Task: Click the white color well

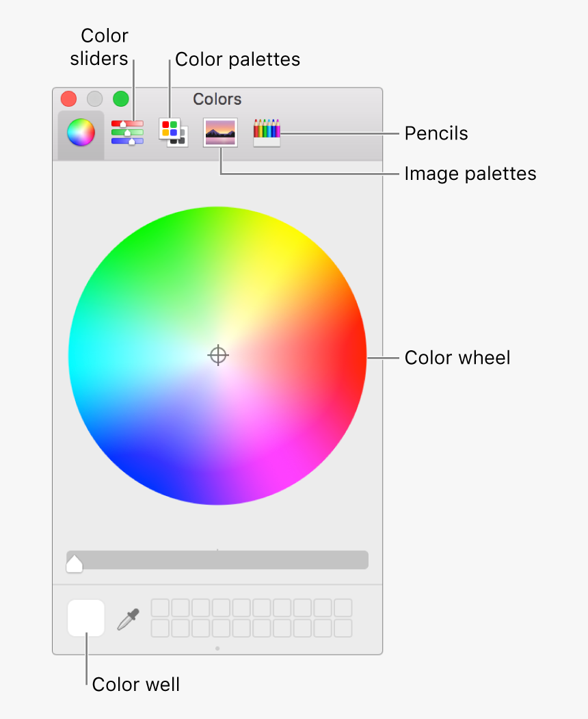Action: click(85, 616)
